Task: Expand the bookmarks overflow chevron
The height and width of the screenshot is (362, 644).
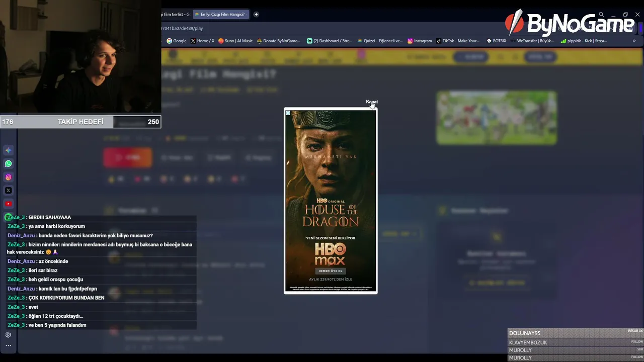Action: coord(634,41)
